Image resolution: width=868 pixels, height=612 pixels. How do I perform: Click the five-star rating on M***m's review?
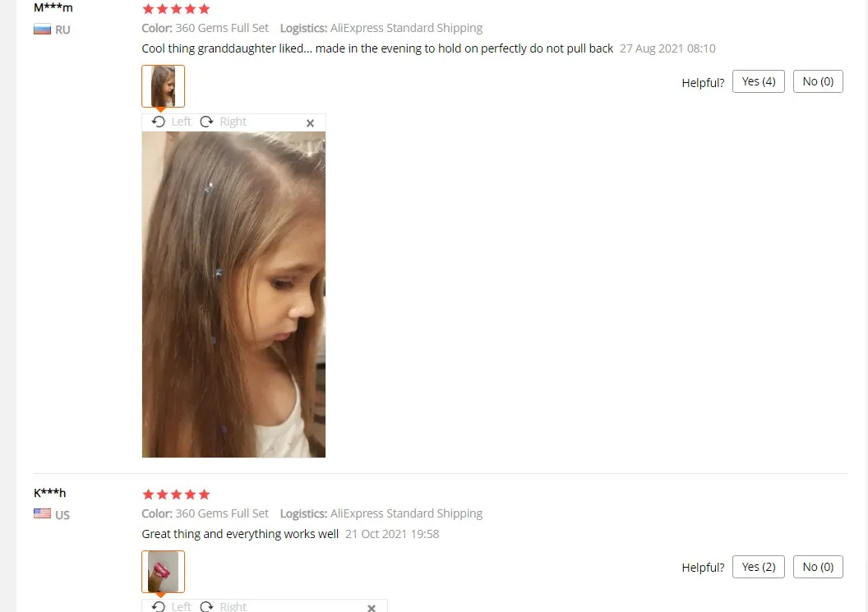[176, 9]
